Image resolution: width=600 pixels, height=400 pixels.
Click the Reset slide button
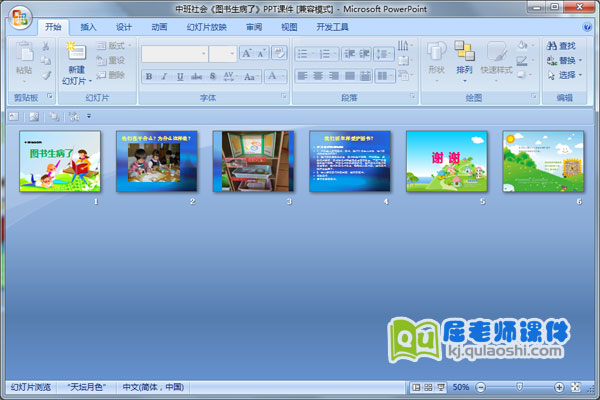(x=111, y=60)
